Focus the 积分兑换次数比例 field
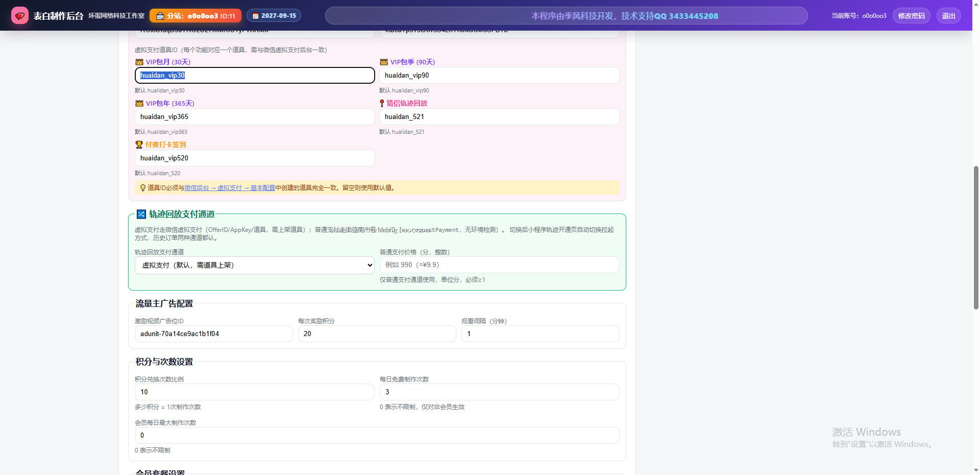This screenshot has height=475, width=980. tap(255, 392)
